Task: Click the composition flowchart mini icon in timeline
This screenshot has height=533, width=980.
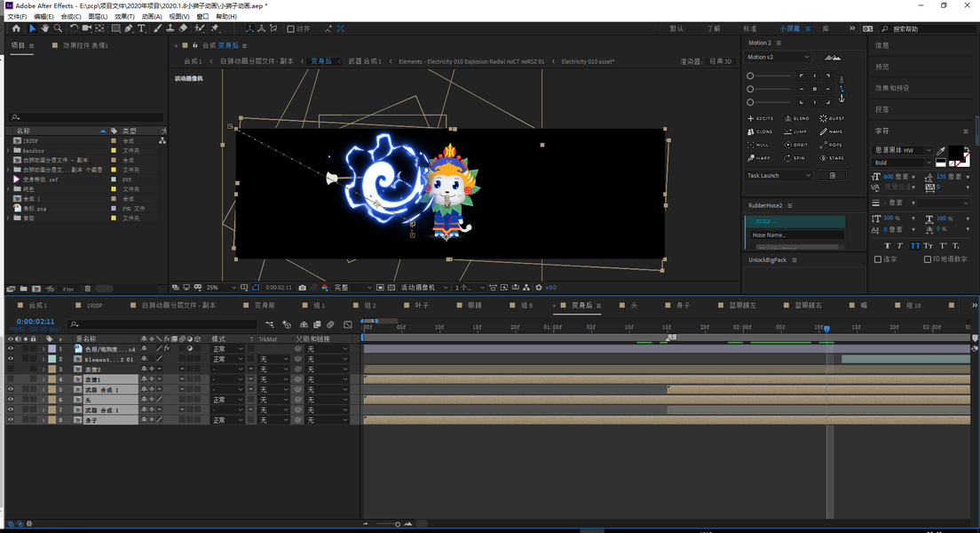Action: [269, 324]
